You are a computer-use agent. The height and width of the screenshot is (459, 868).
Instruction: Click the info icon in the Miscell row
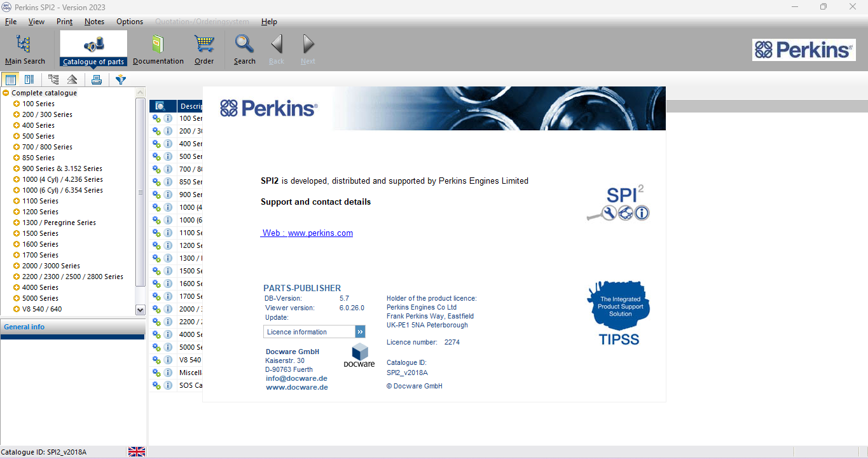pos(168,373)
